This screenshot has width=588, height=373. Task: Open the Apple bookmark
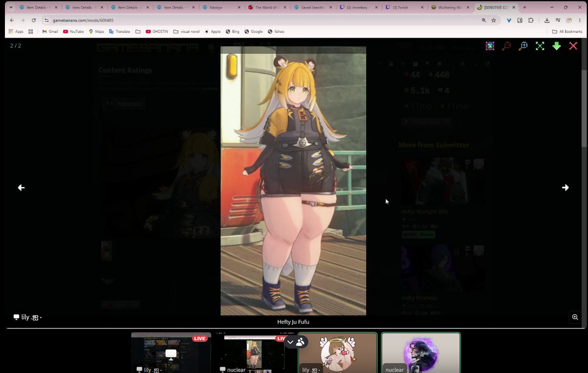pyautogui.click(x=212, y=31)
